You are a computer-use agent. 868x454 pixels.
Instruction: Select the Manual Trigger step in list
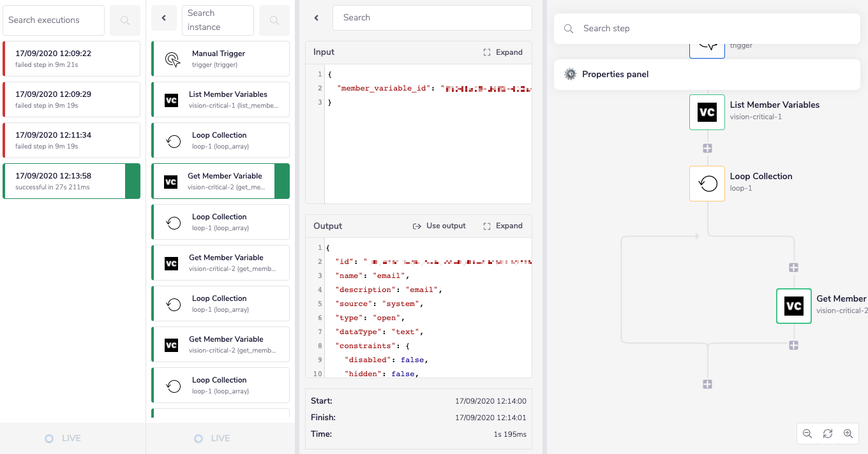(220, 59)
